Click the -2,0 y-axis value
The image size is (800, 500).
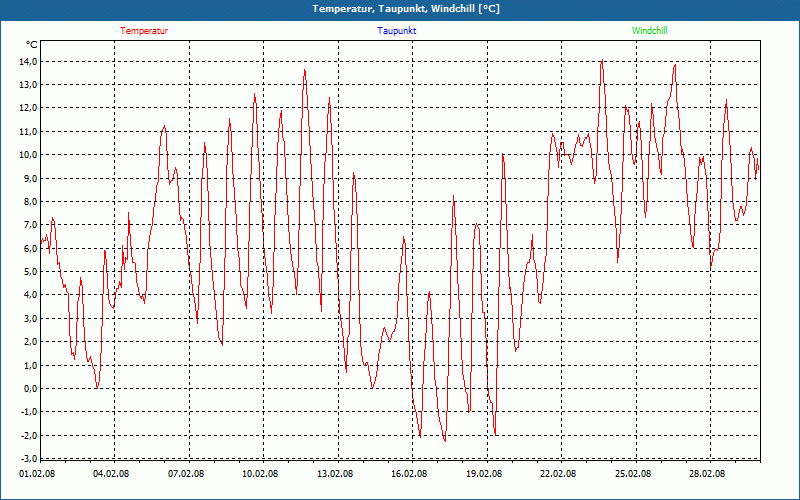click(x=29, y=436)
